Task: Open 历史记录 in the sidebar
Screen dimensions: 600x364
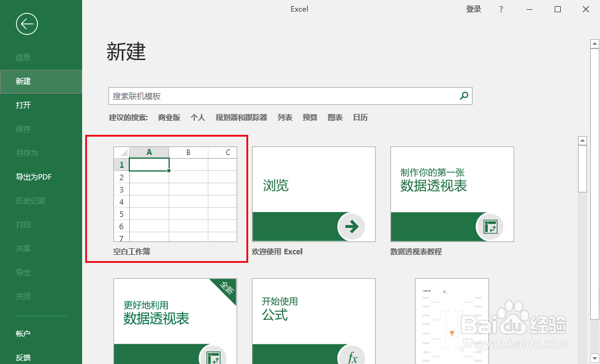Action: (x=41, y=201)
